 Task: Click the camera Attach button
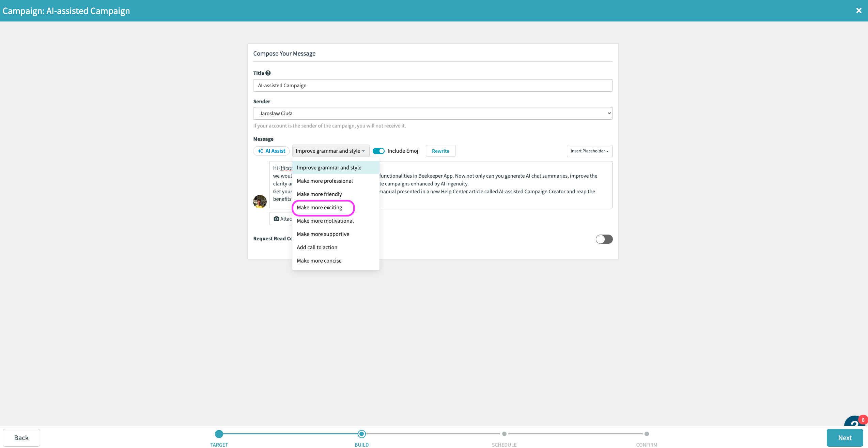281,219
